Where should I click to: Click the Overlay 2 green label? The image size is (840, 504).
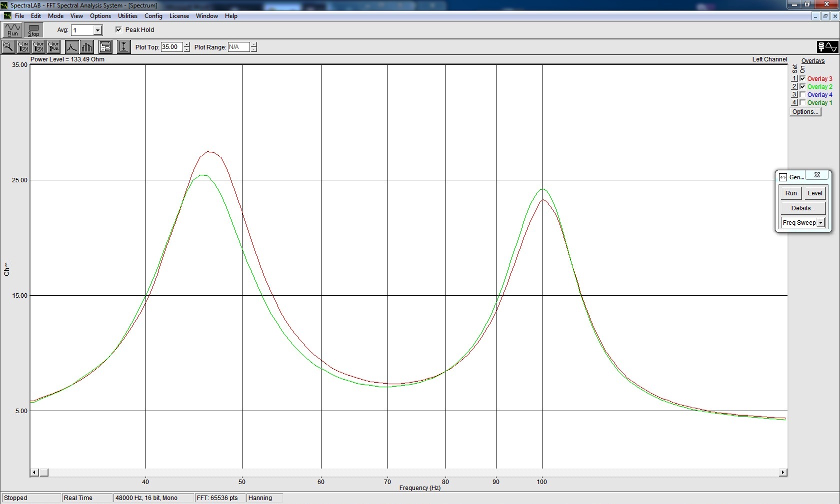(x=820, y=87)
